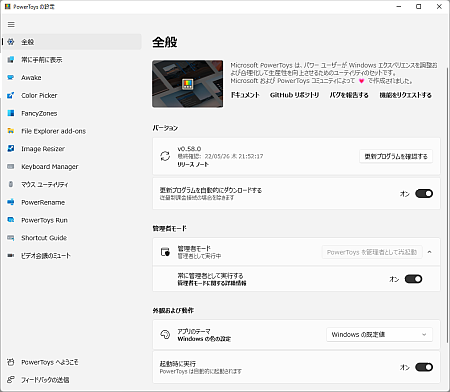Click the ビデオ会議のミュート camera icon
450x392 pixels.
click(11, 256)
